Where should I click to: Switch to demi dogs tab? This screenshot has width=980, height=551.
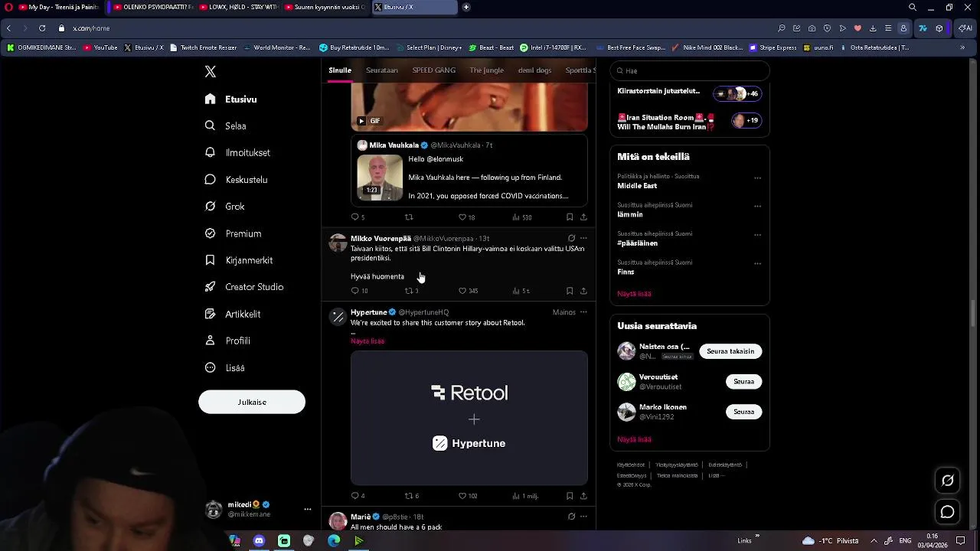534,70
